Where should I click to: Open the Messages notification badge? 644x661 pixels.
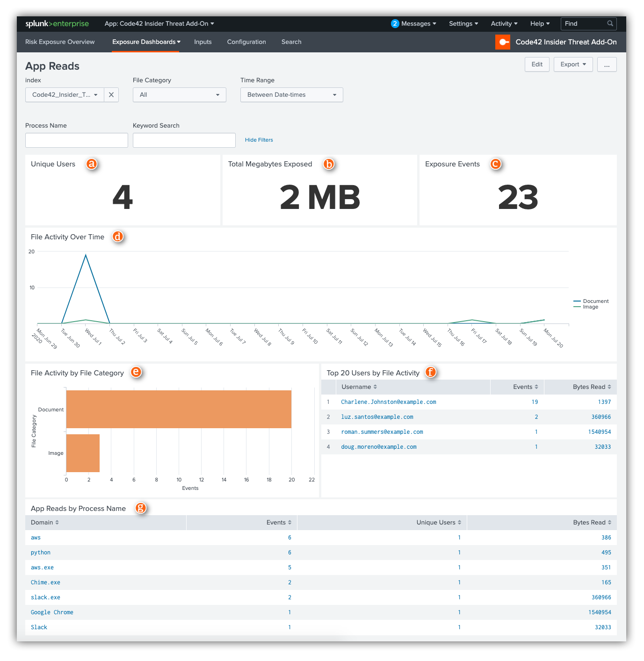click(395, 23)
